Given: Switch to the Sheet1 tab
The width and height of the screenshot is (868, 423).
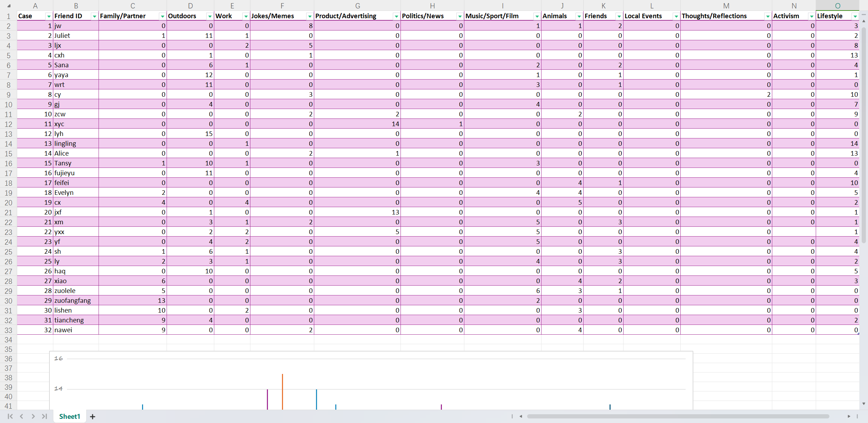Looking at the screenshot, I should 69,416.
